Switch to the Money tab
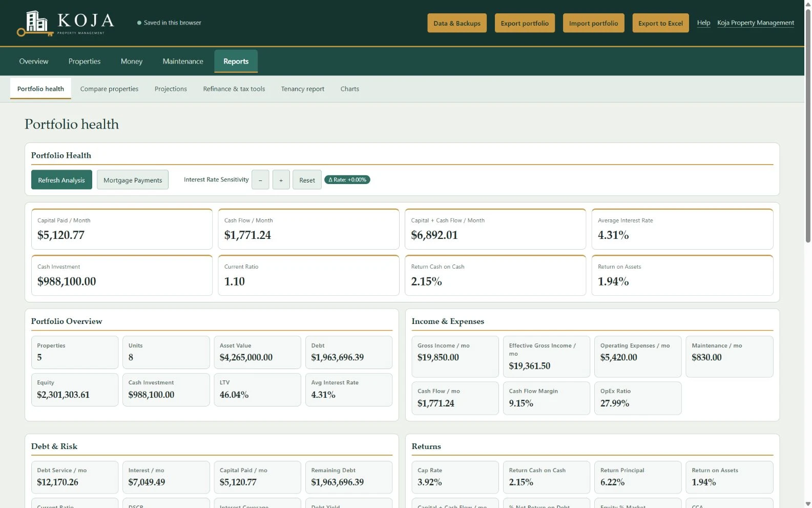Viewport: 812px width, 508px height. pos(132,62)
